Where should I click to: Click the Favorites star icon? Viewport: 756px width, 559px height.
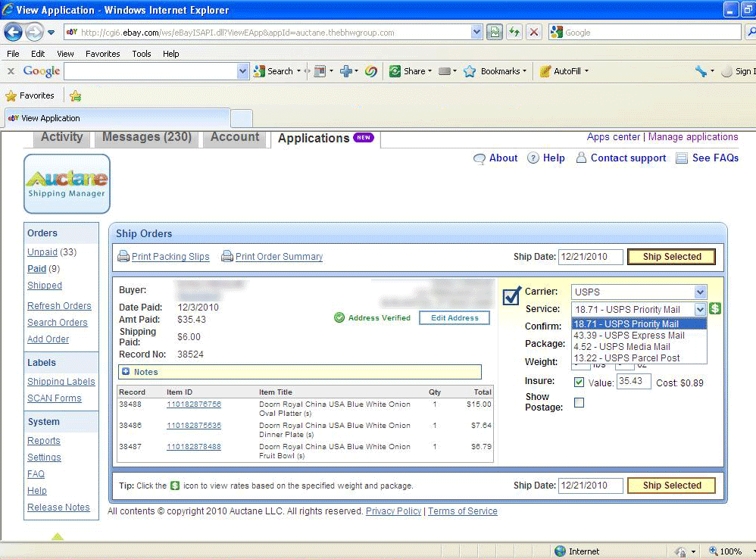(11, 96)
